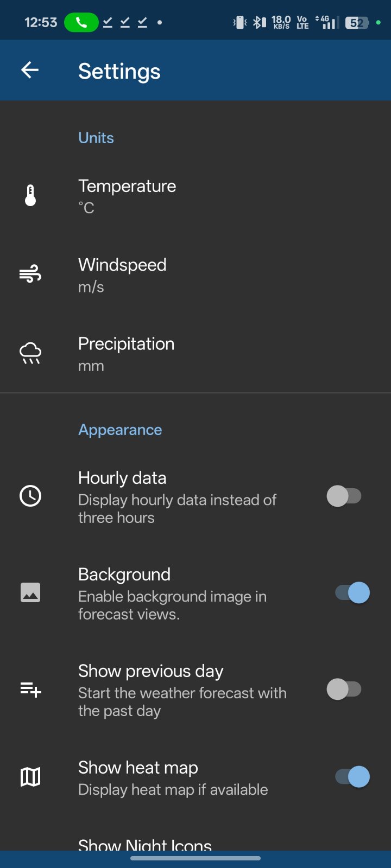Tap the rain cloud Precipitation icon
The width and height of the screenshot is (391, 868).
[x=30, y=353]
